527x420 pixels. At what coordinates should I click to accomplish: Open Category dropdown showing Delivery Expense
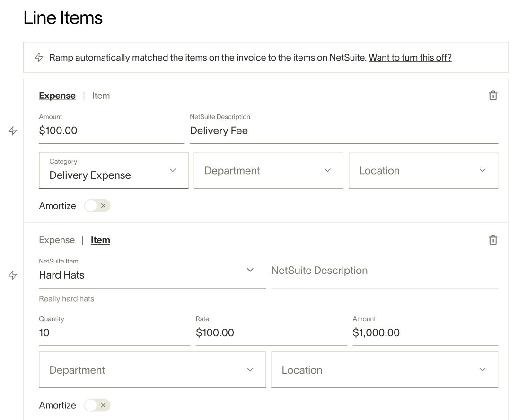(114, 170)
